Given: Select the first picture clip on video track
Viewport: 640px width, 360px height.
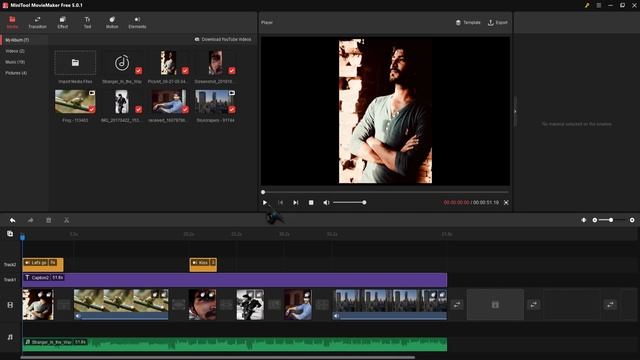Looking at the screenshot, I should 38,304.
